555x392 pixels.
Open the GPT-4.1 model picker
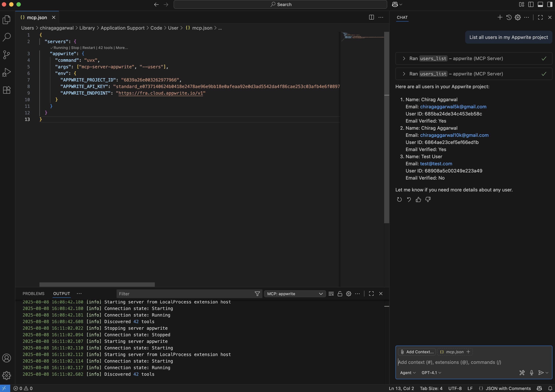(431, 372)
